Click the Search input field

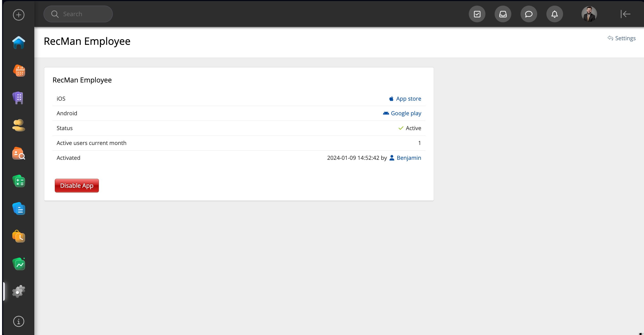click(78, 14)
